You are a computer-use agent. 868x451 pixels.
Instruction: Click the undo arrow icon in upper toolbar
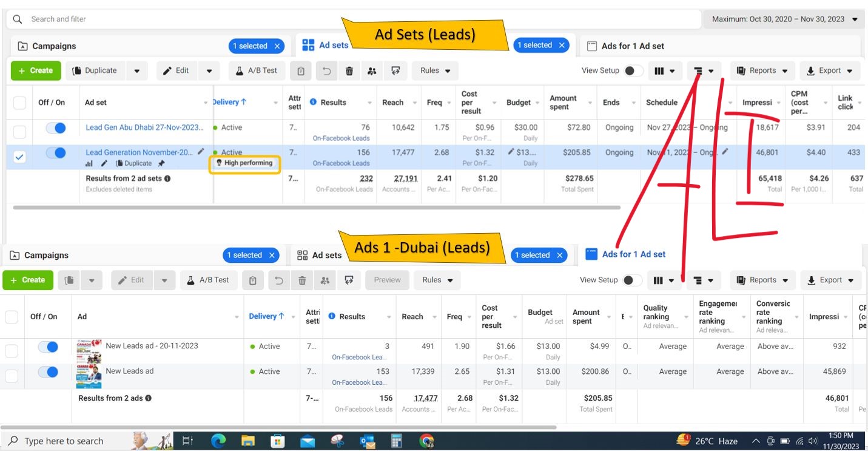[x=326, y=71]
